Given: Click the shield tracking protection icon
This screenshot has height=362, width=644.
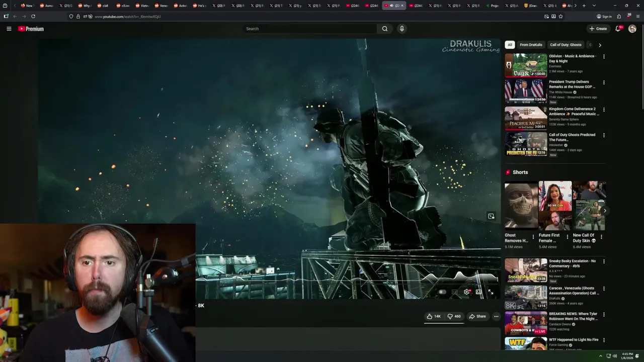Looking at the screenshot, I should 71,16.
